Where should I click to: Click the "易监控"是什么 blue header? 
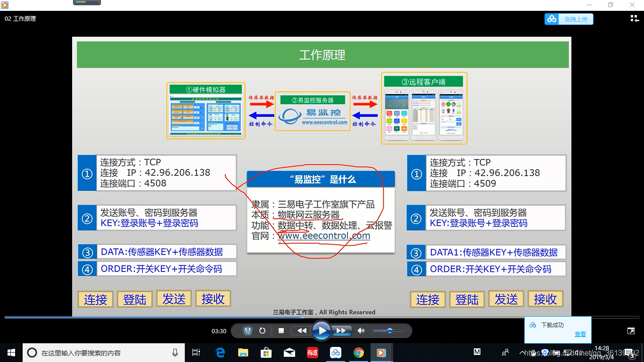point(321,179)
